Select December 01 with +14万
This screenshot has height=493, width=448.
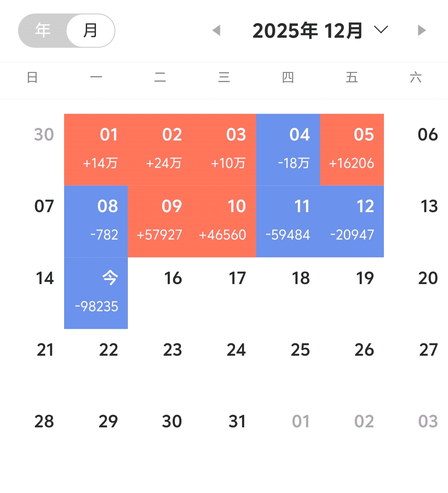(96, 150)
